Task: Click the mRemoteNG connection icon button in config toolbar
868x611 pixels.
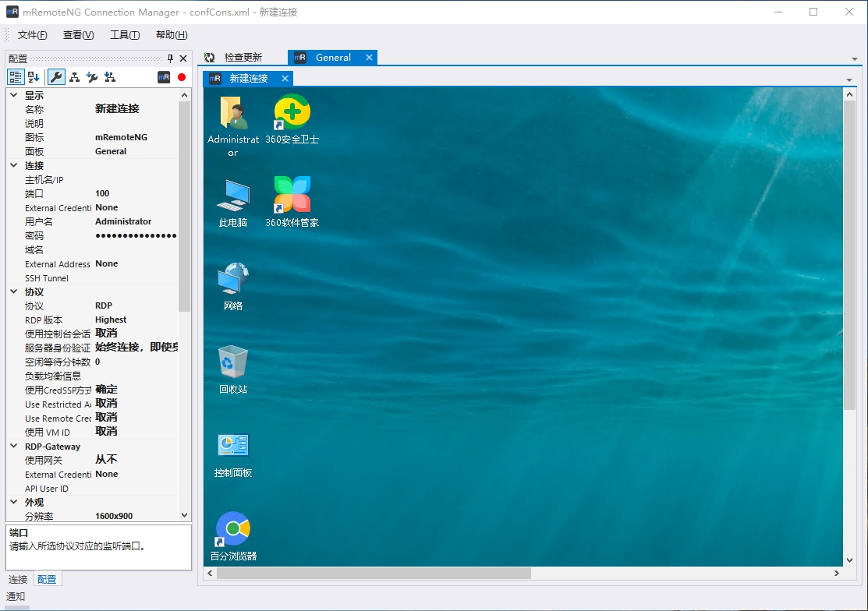Action: click(164, 77)
